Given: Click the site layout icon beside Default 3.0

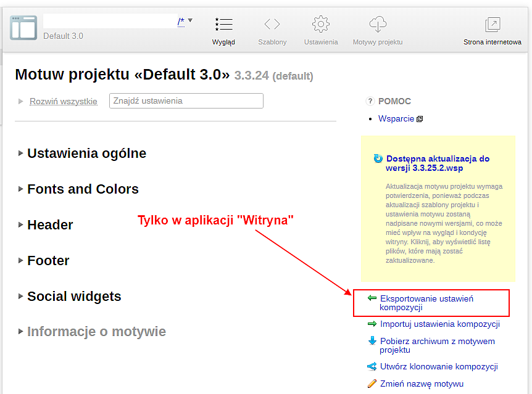Looking at the screenshot, I should pos(23,28).
